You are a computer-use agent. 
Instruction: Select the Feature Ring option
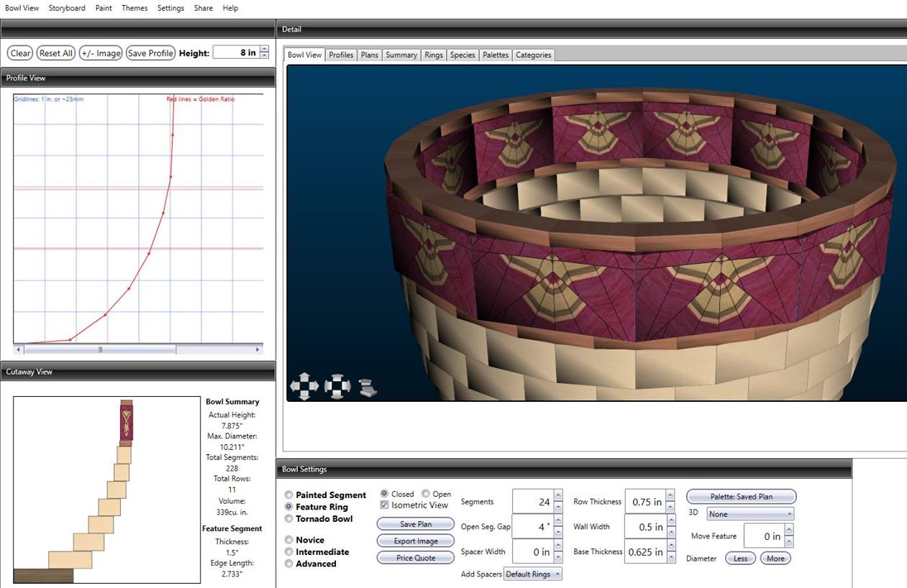(289, 507)
